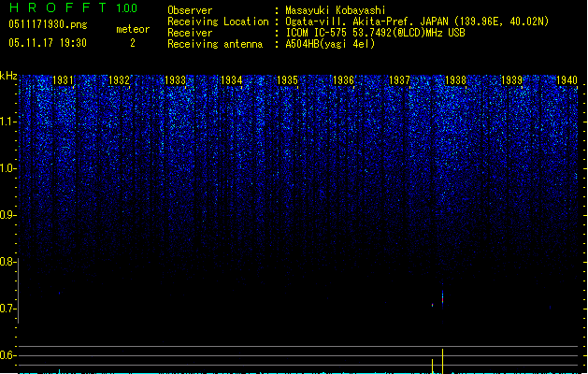This screenshot has height=374, width=588.
Task: Click the Observer field label
Action: [x=190, y=10]
